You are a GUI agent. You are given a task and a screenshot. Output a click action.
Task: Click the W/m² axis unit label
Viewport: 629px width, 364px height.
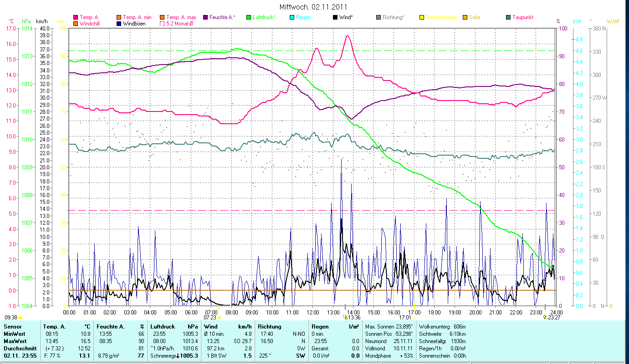[613, 21]
